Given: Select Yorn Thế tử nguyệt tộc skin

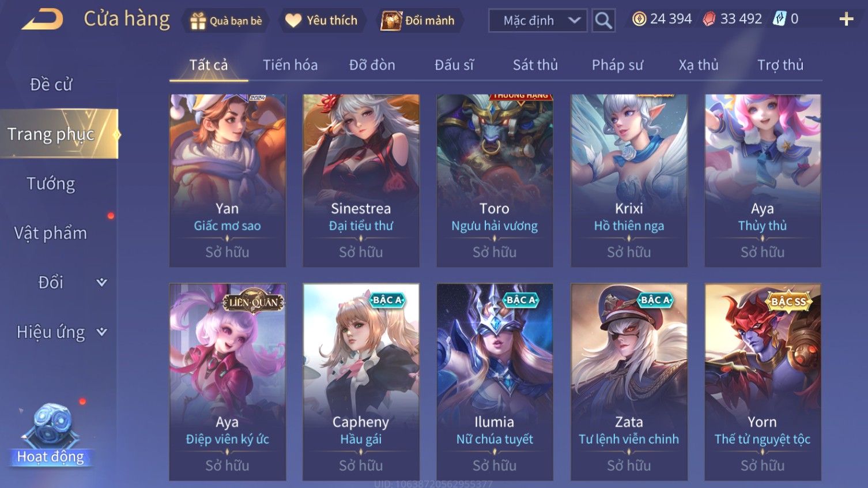Looking at the screenshot, I should tap(763, 382).
